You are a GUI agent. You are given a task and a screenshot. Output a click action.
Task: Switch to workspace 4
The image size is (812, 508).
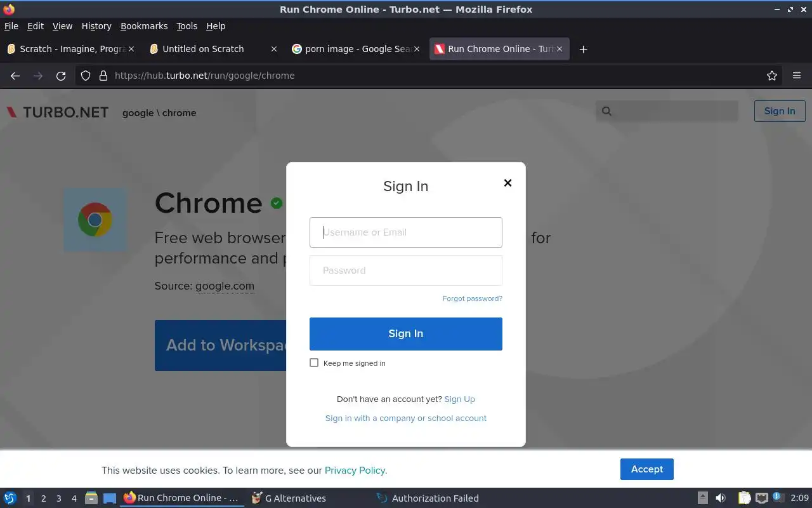coord(74,498)
